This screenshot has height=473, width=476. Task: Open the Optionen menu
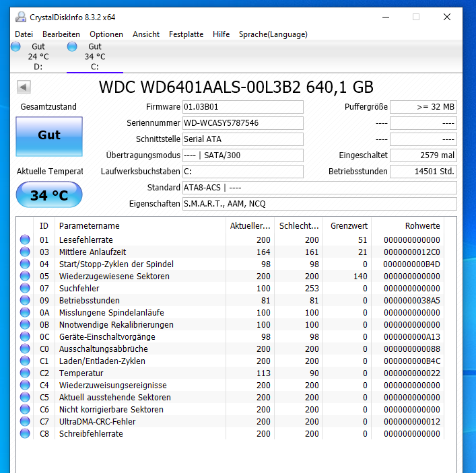[x=106, y=34]
